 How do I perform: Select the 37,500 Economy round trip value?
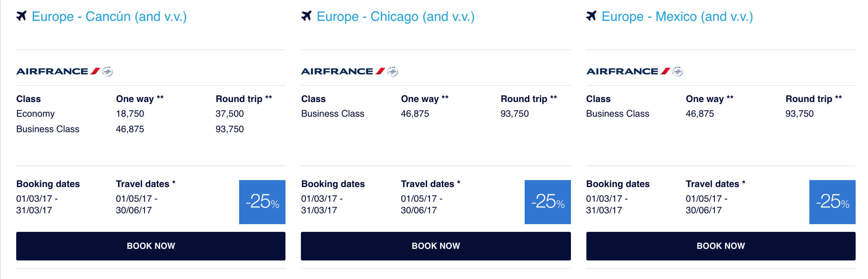pyautogui.click(x=230, y=114)
